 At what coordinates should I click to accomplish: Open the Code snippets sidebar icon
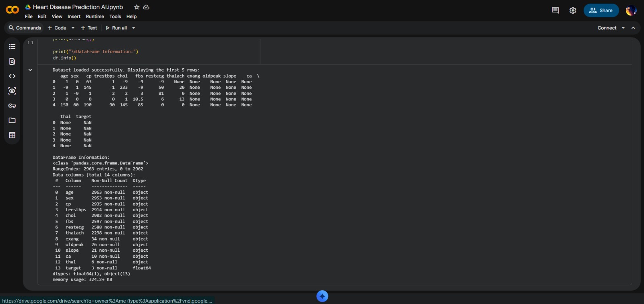pyautogui.click(x=12, y=76)
